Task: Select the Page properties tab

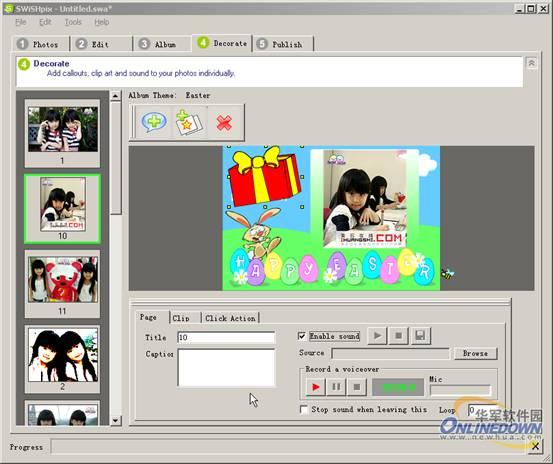Action: pyautogui.click(x=152, y=317)
